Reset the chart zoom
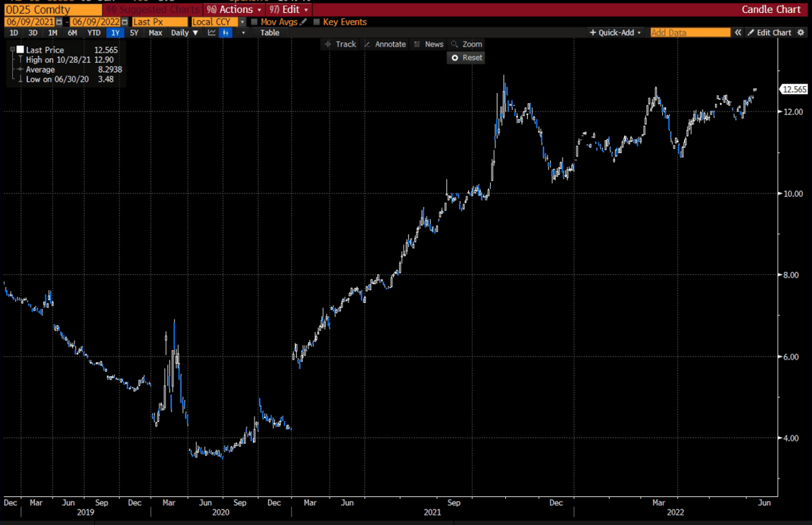 point(466,57)
